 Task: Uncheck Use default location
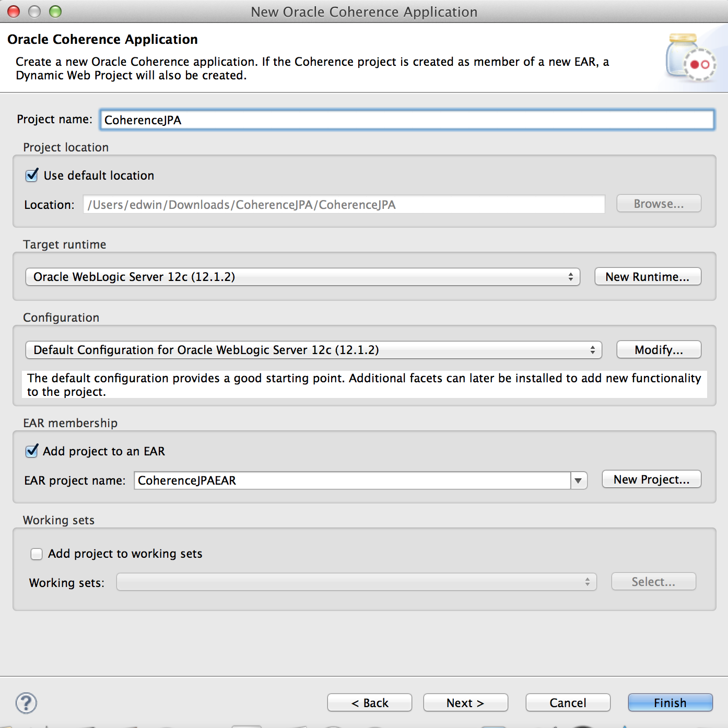point(32,175)
